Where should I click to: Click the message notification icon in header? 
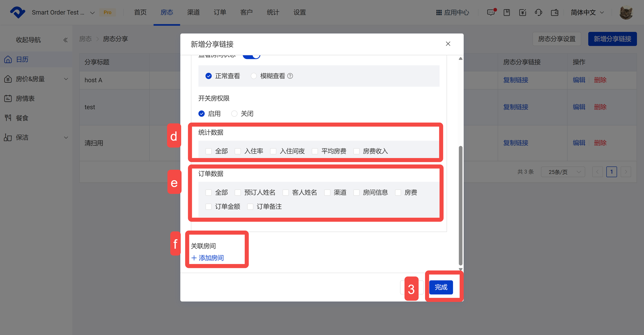tap(491, 13)
